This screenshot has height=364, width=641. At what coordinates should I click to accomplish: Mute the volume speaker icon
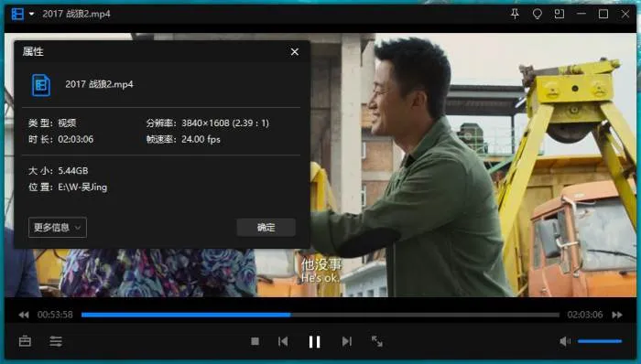(x=565, y=341)
